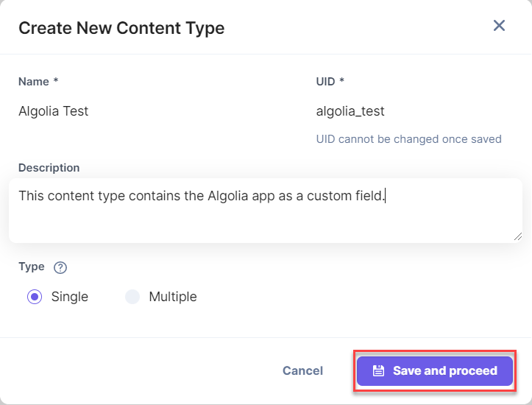Image resolution: width=532 pixels, height=405 pixels.
Task: Click the Save and proceed button
Action: tap(435, 370)
